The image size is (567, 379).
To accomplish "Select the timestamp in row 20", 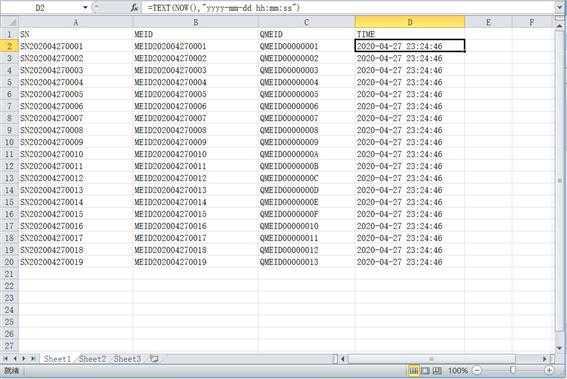I will click(410, 262).
